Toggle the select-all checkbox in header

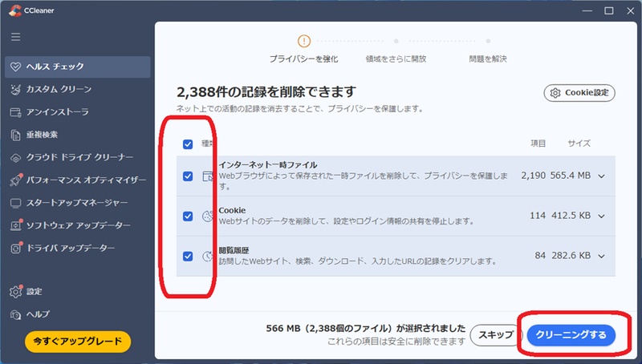(x=188, y=144)
